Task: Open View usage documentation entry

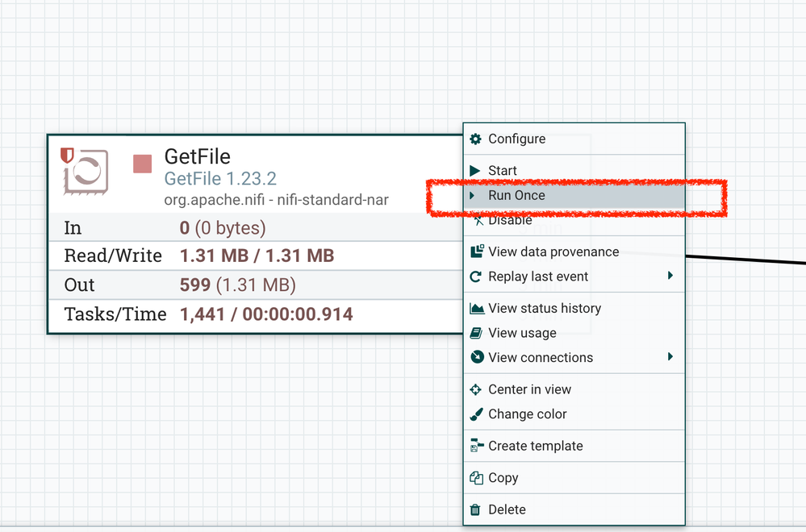Action: click(574, 333)
